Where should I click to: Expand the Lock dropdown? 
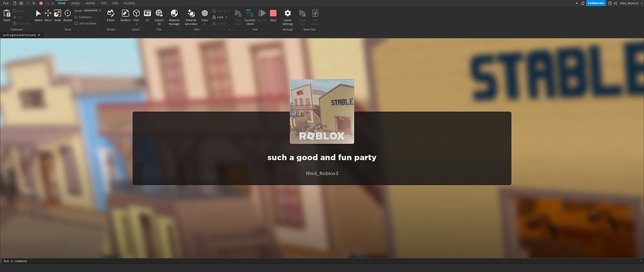click(x=221, y=17)
